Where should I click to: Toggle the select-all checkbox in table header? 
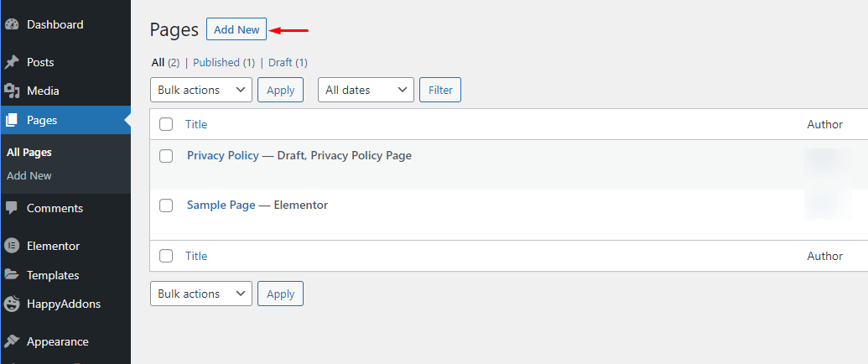(x=166, y=124)
